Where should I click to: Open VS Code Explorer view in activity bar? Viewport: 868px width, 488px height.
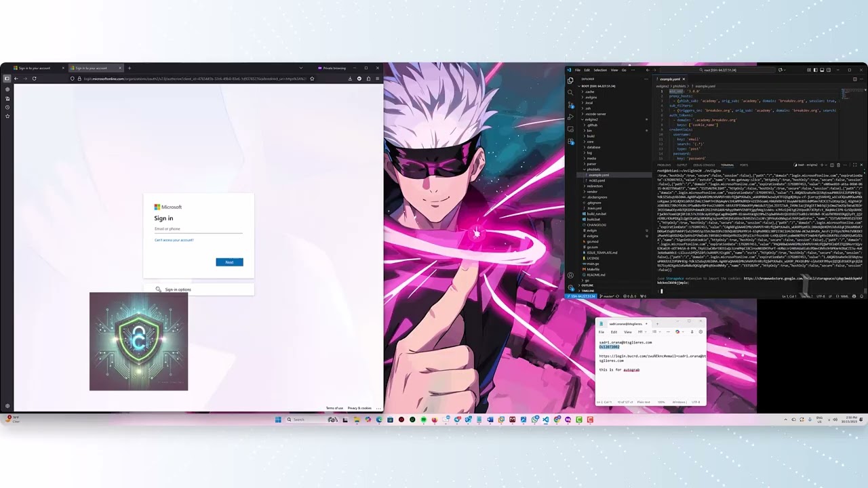coord(570,81)
